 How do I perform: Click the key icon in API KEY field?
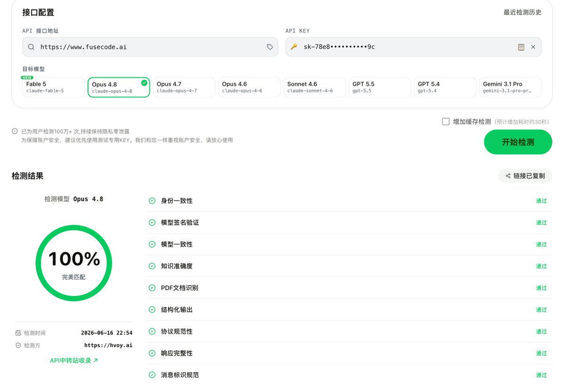294,47
